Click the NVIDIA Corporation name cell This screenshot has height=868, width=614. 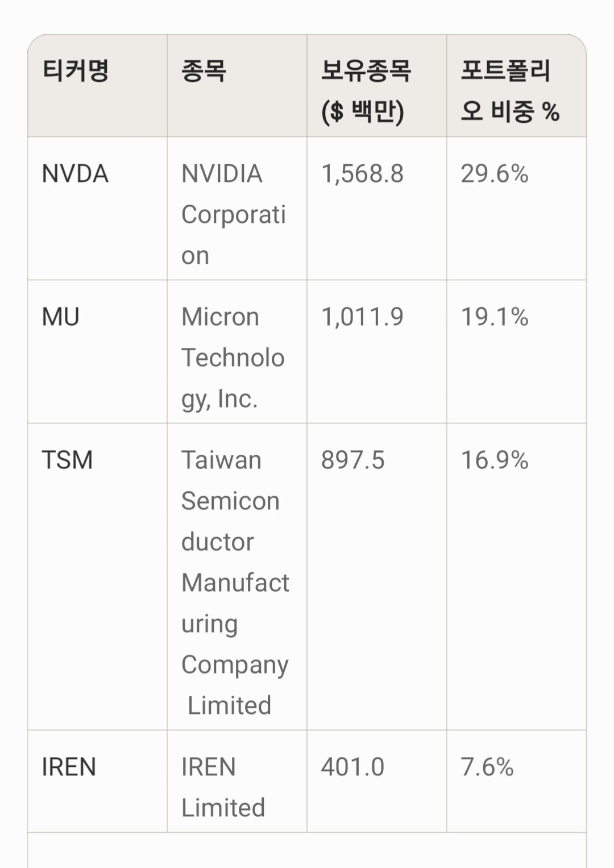coord(237,208)
